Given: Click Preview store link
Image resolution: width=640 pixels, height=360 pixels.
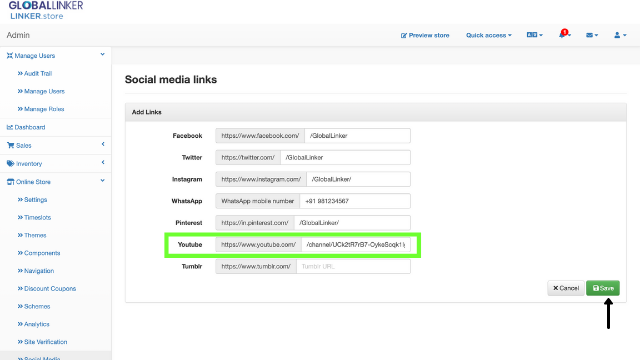Looking at the screenshot, I should click(425, 36).
